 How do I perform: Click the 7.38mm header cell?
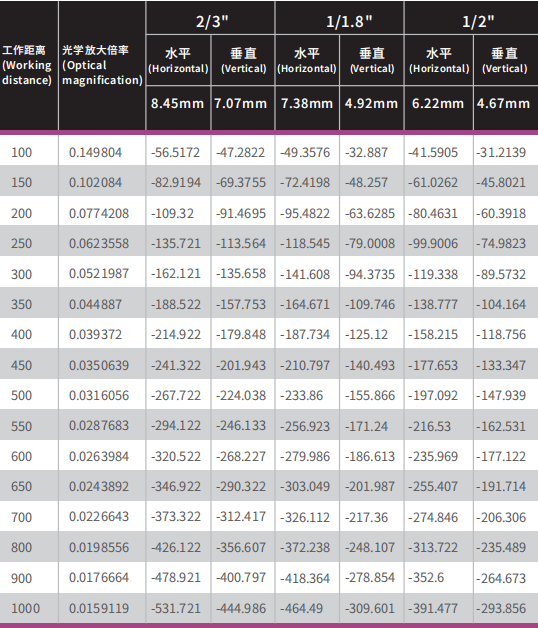307,103
